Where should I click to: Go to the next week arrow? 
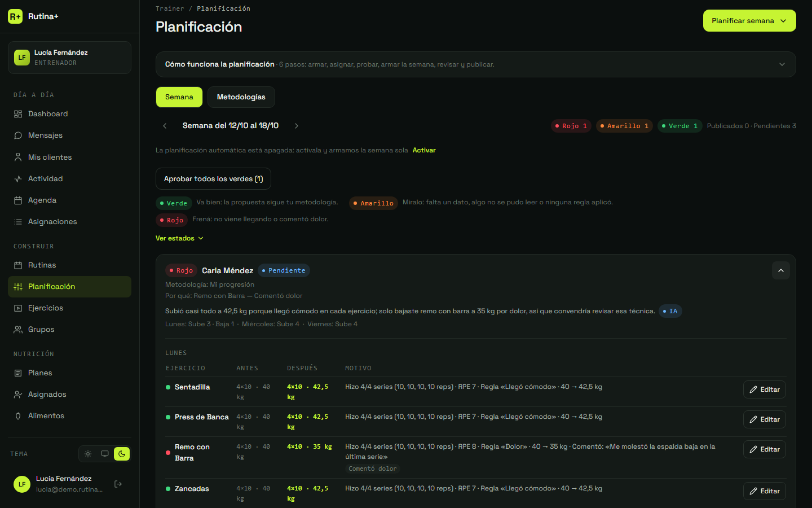(x=297, y=126)
